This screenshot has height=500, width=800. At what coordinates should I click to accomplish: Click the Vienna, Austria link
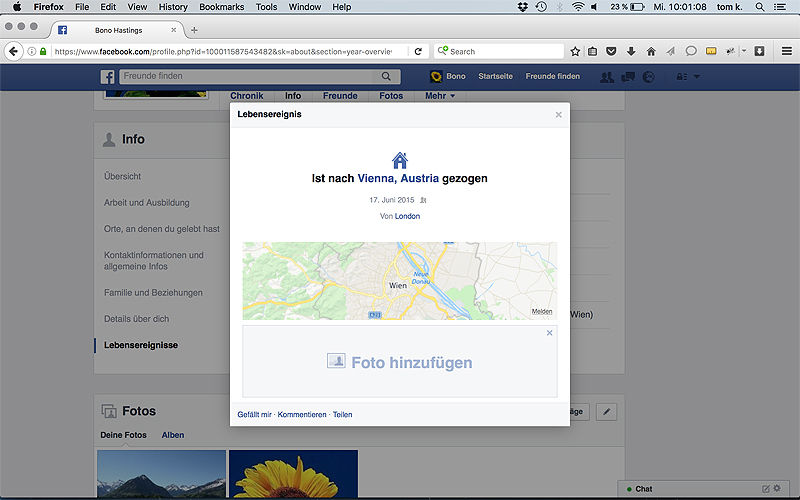click(x=398, y=178)
